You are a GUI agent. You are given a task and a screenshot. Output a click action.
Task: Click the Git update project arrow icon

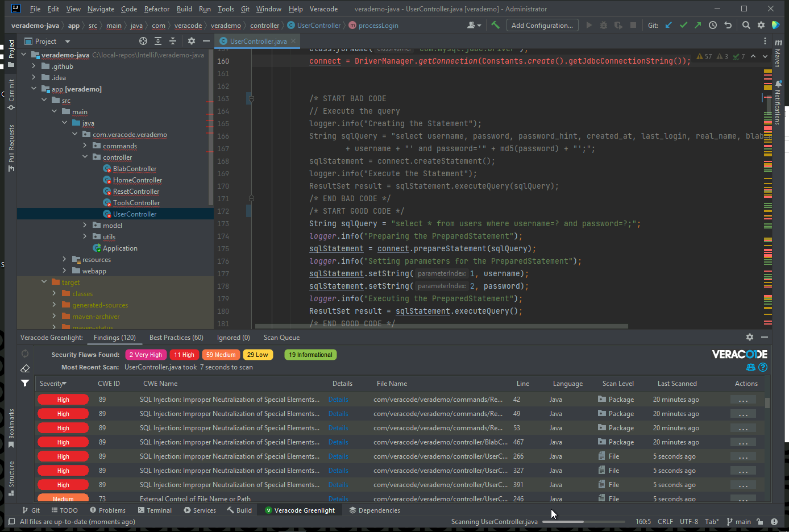[668, 25]
